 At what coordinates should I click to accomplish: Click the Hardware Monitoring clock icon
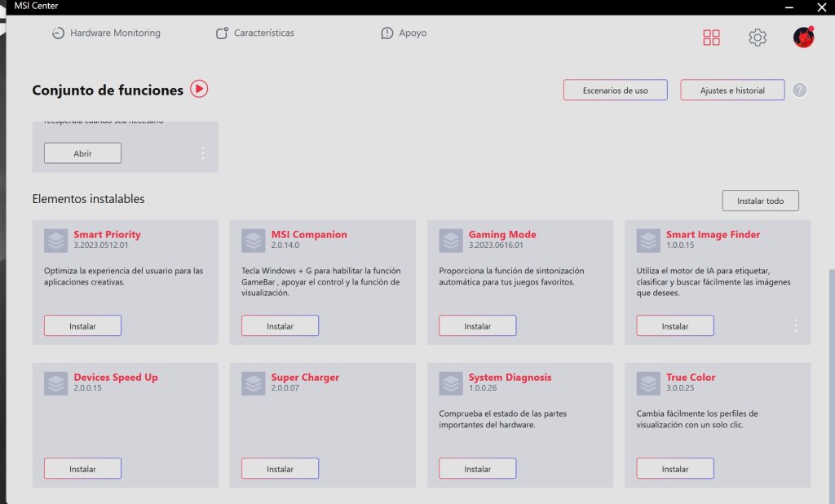[x=58, y=33]
